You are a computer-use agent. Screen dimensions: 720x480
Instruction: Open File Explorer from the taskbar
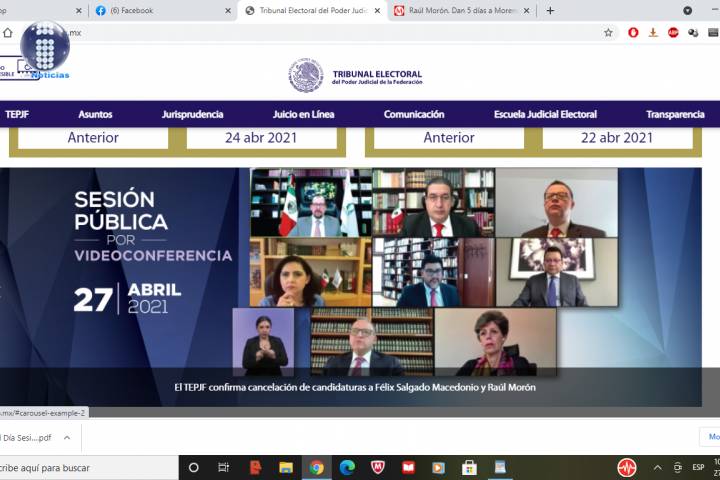pos(286,467)
